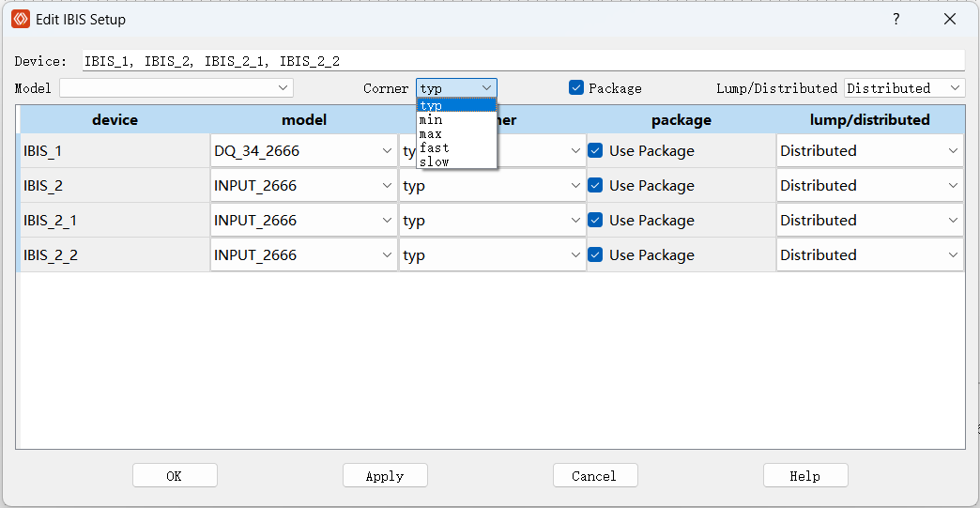Select the IBIS_2_1 device cell

click(115, 220)
